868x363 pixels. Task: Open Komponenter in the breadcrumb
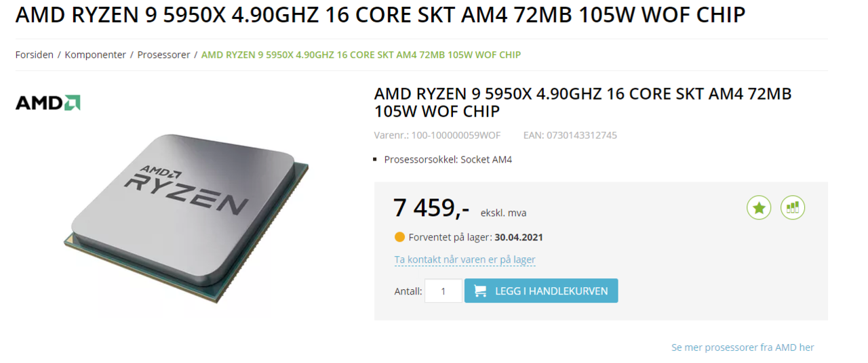coord(96,55)
